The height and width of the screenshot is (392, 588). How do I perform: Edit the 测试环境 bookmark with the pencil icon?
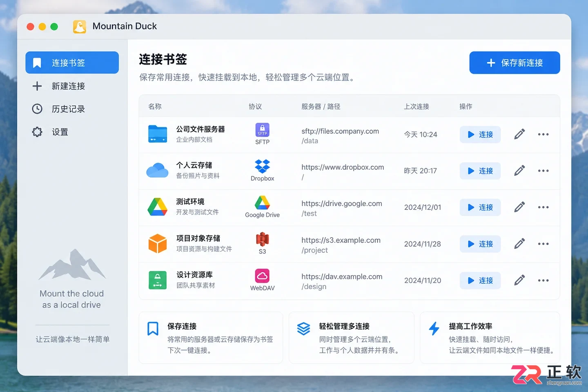coord(519,207)
